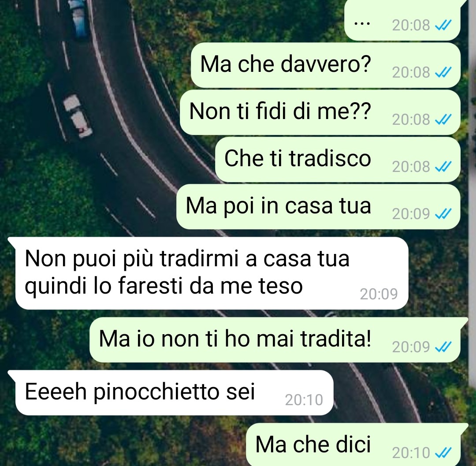Select the "Non ti fidi di me??" message
This screenshot has width=476, height=466.
pos(320,112)
